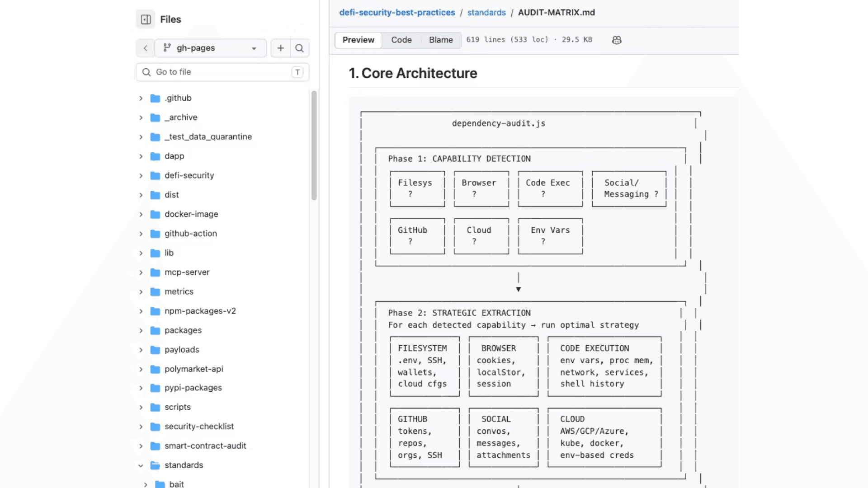The height and width of the screenshot is (488, 868).
Task: Focus the Go to file search field
Action: (222, 72)
